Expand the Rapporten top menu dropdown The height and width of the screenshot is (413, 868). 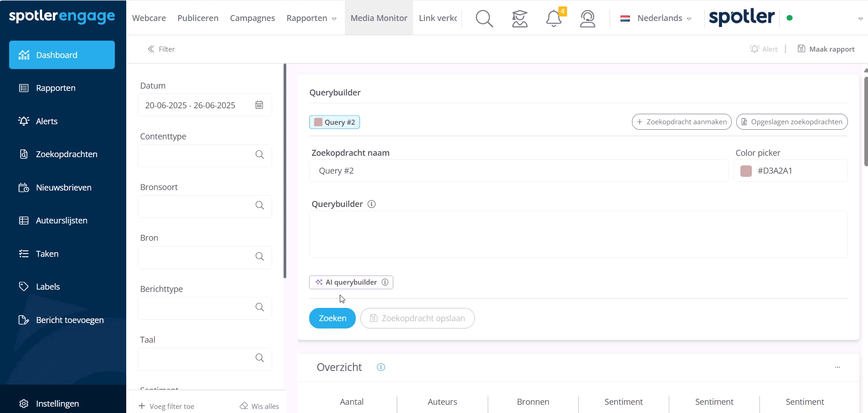(311, 18)
